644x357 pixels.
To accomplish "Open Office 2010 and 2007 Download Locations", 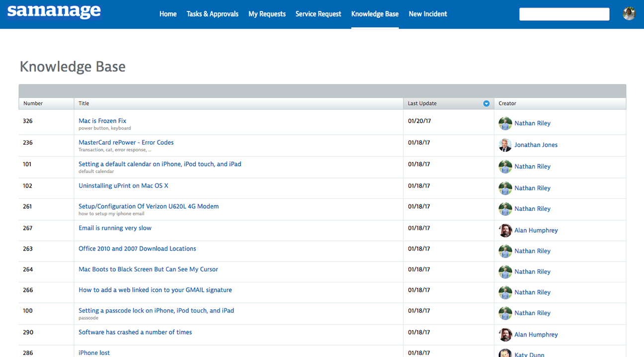I will 137,249.
